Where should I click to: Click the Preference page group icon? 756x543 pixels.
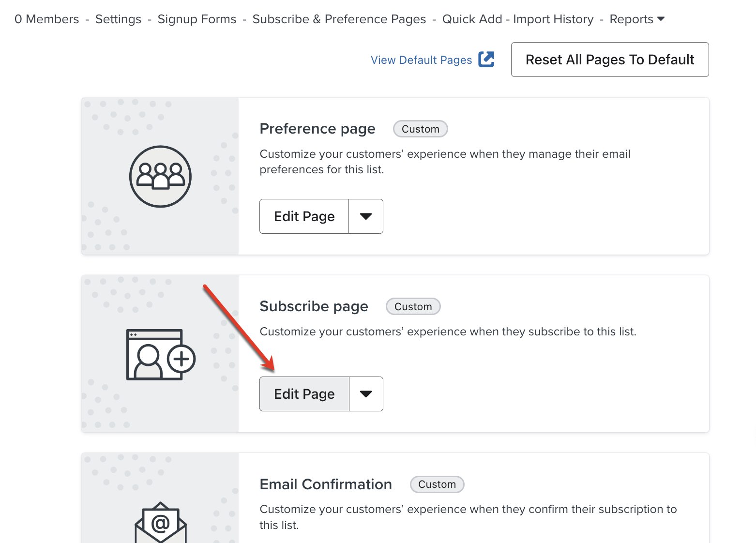(160, 176)
